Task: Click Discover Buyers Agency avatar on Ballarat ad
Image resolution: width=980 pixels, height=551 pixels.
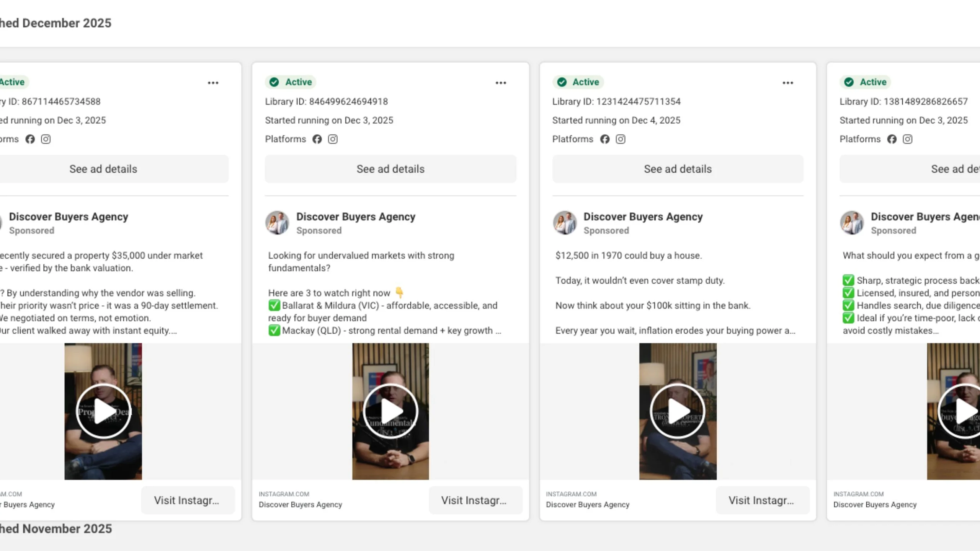Action: pos(277,223)
